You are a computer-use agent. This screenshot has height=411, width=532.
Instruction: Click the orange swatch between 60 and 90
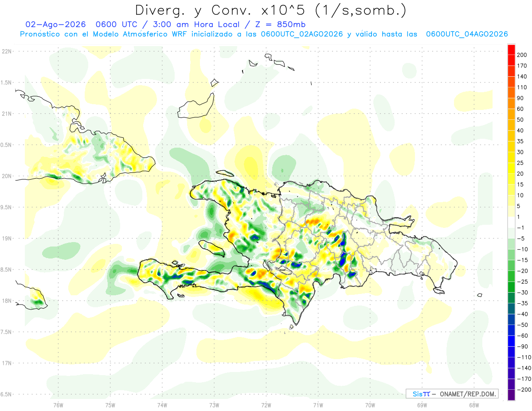(511, 103)
